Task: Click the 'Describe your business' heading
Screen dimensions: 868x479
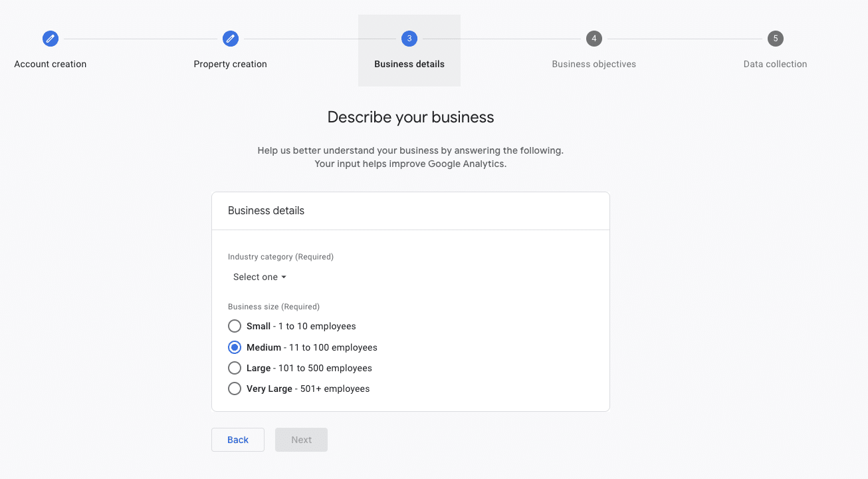Action: (411, 118)
